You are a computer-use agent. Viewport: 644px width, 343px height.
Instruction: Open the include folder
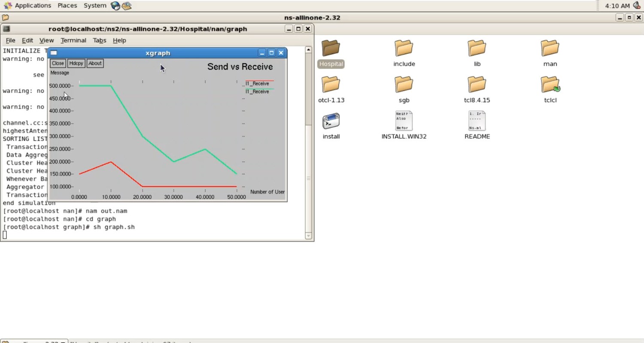(404, 49)
